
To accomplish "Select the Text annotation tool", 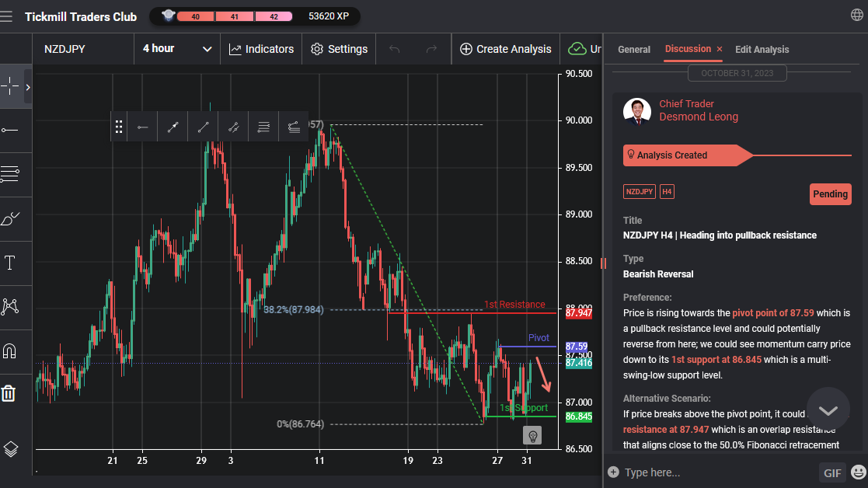I will coord(10,263).
